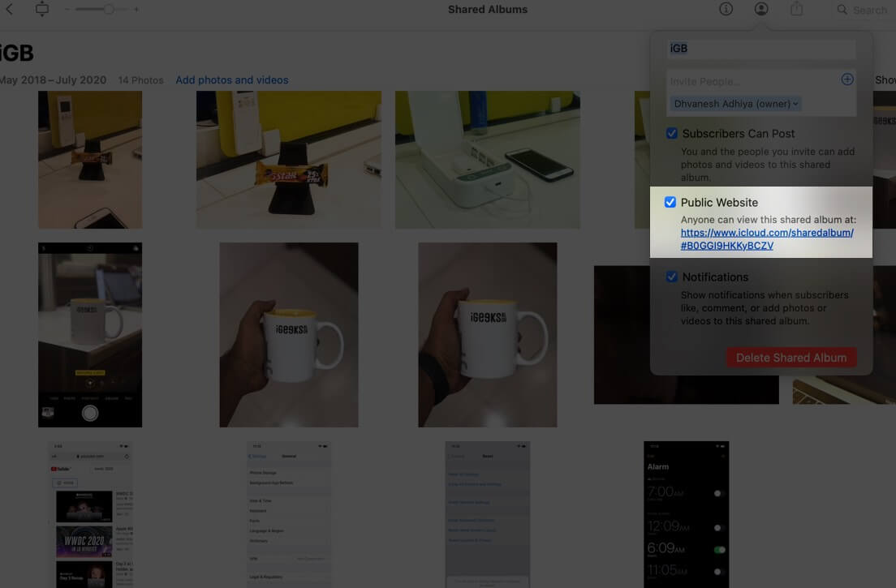Toggle Subscribers Can Post checkbox
Screen dimensions: 896x588
[672, 133]
